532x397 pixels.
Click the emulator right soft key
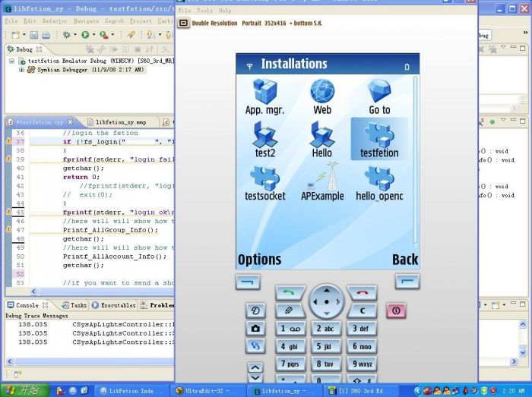[407, 282]
